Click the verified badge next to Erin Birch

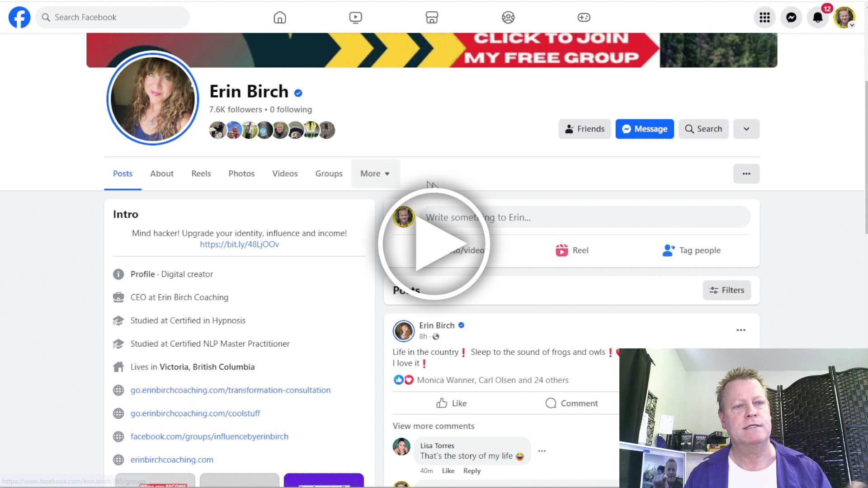click(298, 93)
